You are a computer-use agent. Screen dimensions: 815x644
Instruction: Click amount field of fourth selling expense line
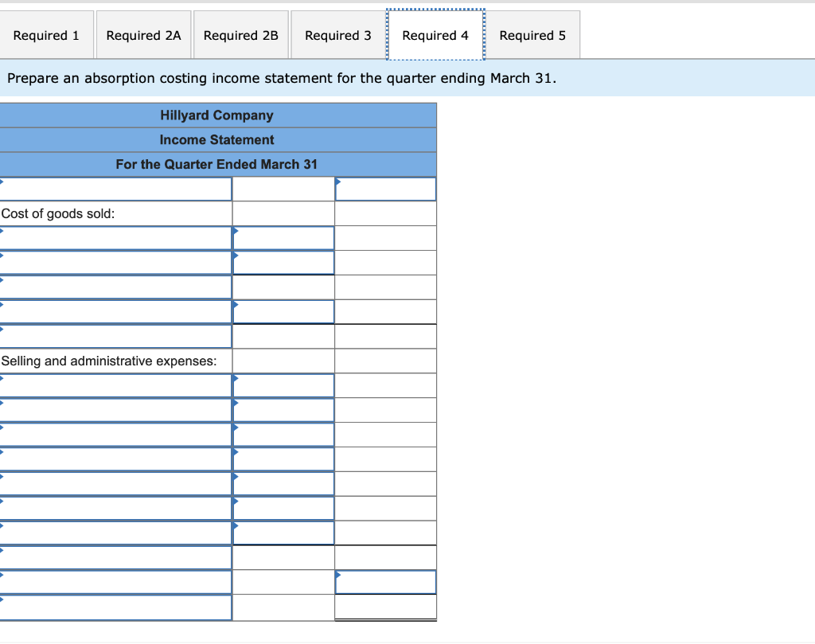coord(284,459)
